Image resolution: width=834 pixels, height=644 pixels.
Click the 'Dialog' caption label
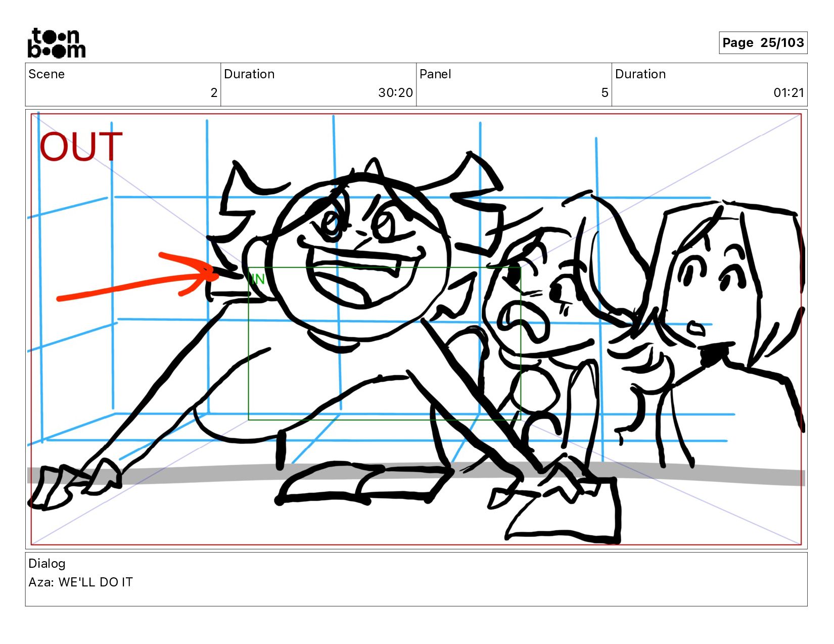(47, 564)
